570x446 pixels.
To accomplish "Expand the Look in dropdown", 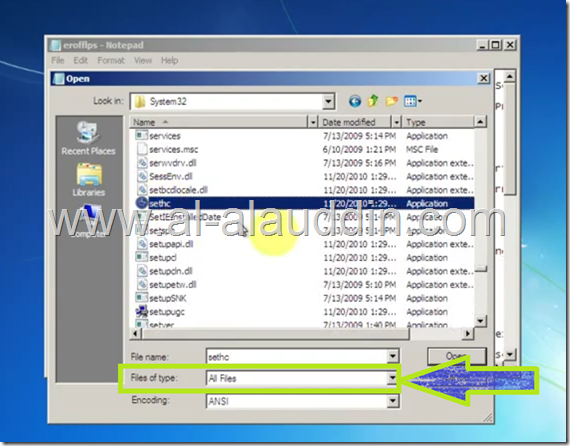I will click(x=328, y=102).
